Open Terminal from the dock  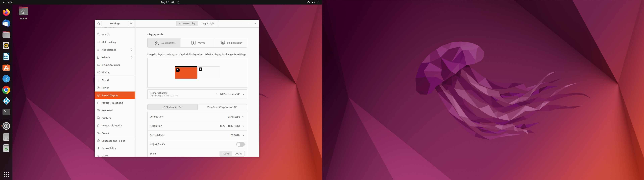click(x=6, y=112)
